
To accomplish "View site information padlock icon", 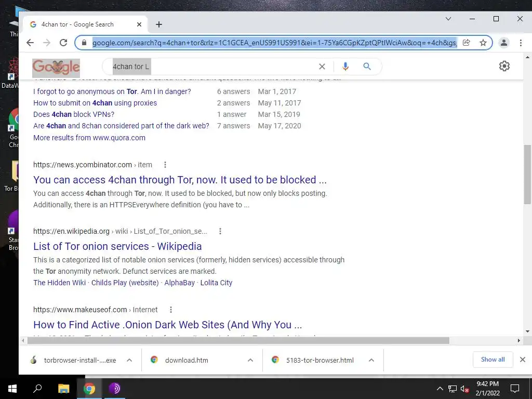I will point(84,43).
